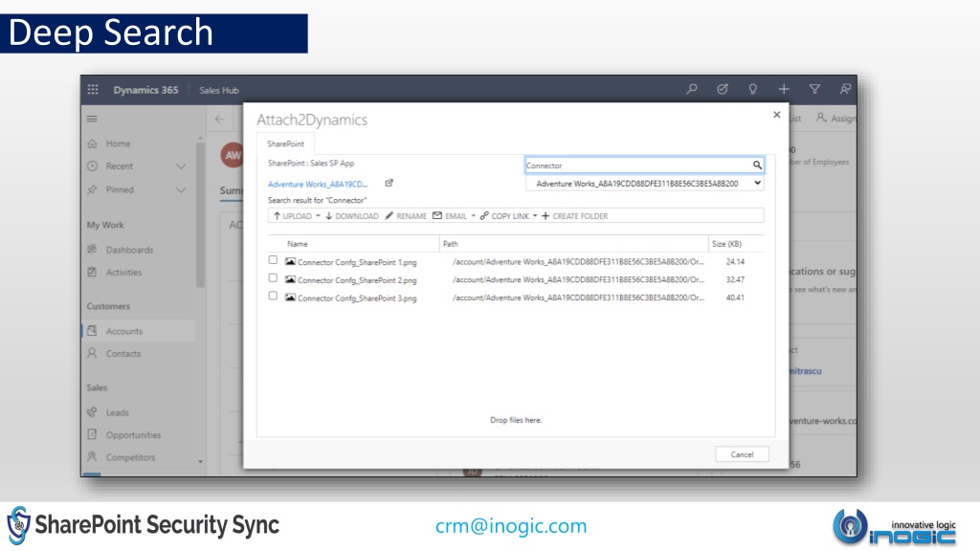Click the Dynamics 365 title

(145, 90)
